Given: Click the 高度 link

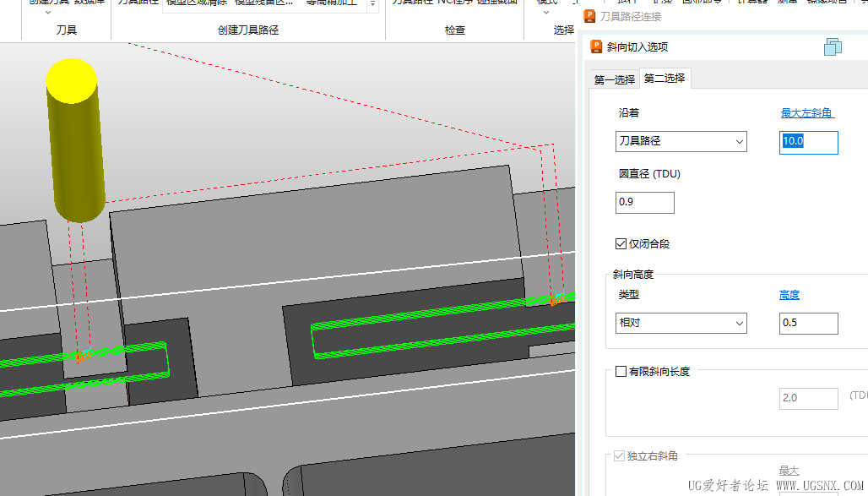Looking at the screenshot, I should coord(789,295).
